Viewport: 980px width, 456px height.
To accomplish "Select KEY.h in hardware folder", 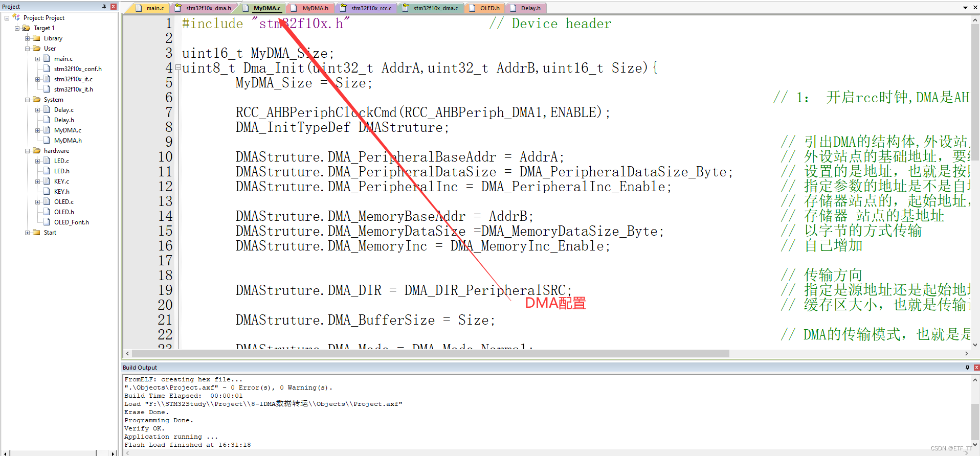I will [x=61, y=192].
